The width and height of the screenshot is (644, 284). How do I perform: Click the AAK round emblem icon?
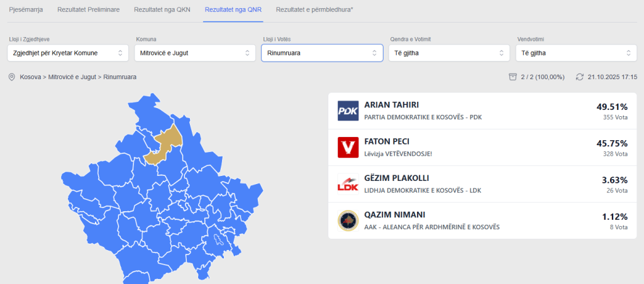(x=348, y=221)
